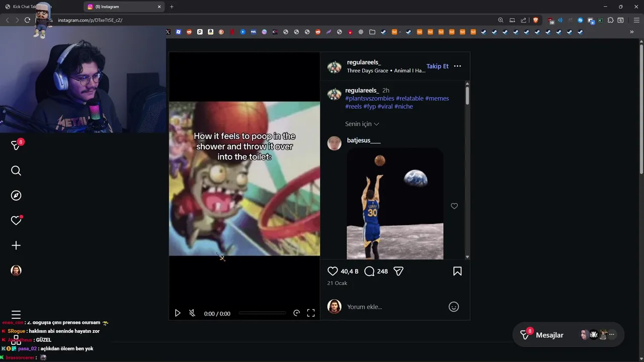Viewport: 644px width, 362px height.
Task: Play the reel video
Action: 178,313
